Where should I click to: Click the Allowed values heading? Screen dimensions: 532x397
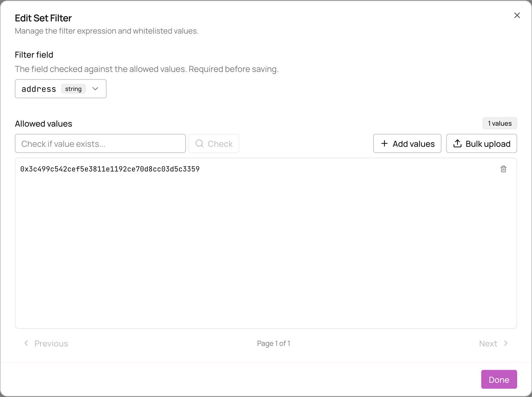[44, 124]
